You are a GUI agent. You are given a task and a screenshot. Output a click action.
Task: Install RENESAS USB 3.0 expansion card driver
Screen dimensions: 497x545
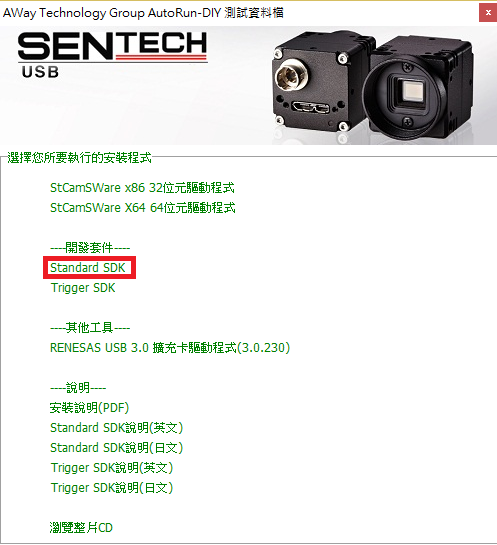170,348
